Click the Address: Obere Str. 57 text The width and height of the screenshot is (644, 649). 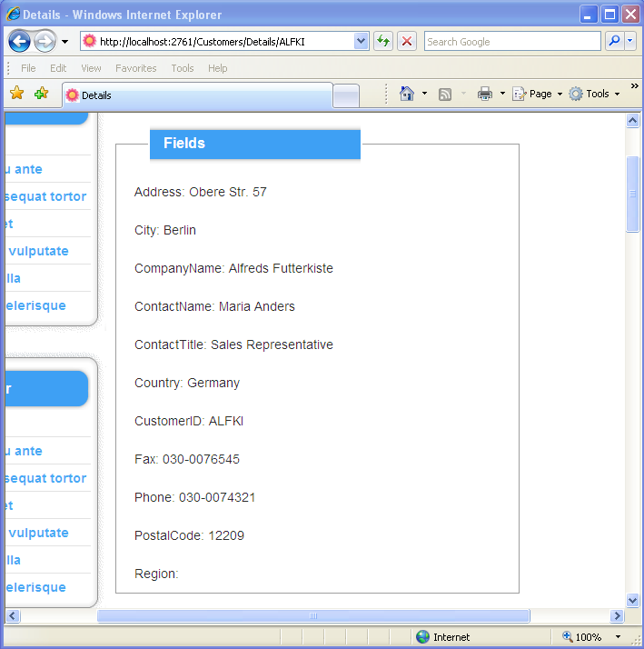tap(200, 192)
